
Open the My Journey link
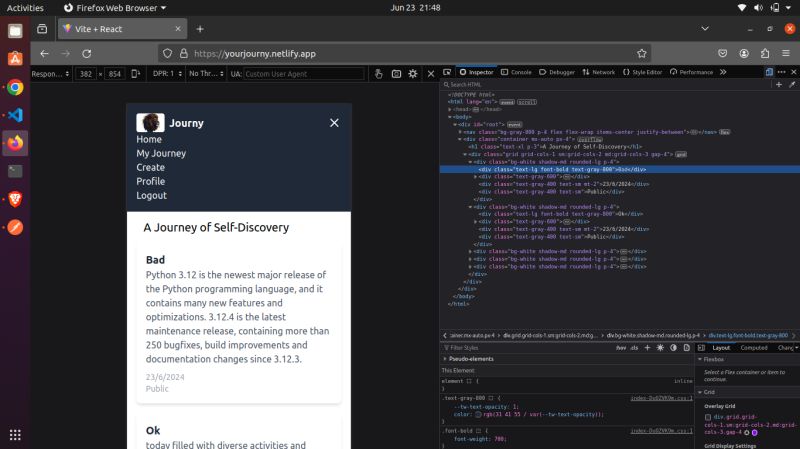tap(161, 153)
